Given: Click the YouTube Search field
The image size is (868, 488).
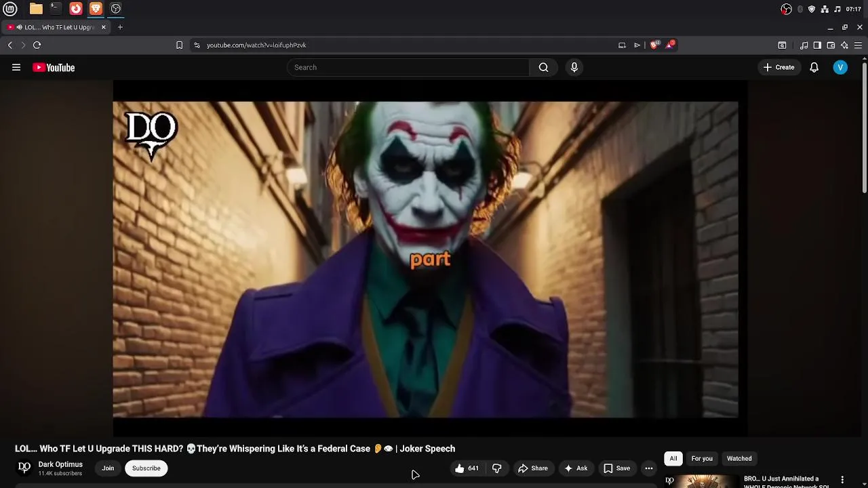Looking at the screenshot, I should coord(408,67).
